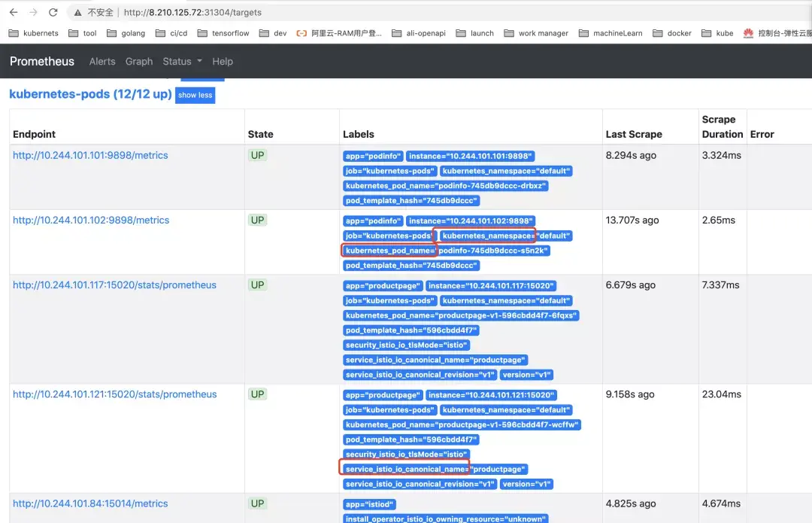Screen dimensions: 812x523
Task: Click the 23.04ms scrape duration value
Action: [721, 394]
